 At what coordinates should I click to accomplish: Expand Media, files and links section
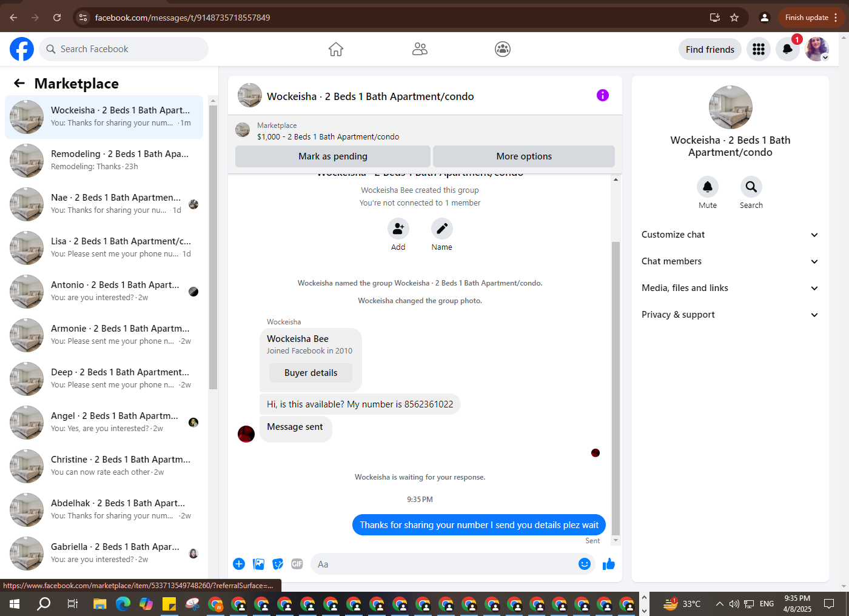tap(730, 288)
